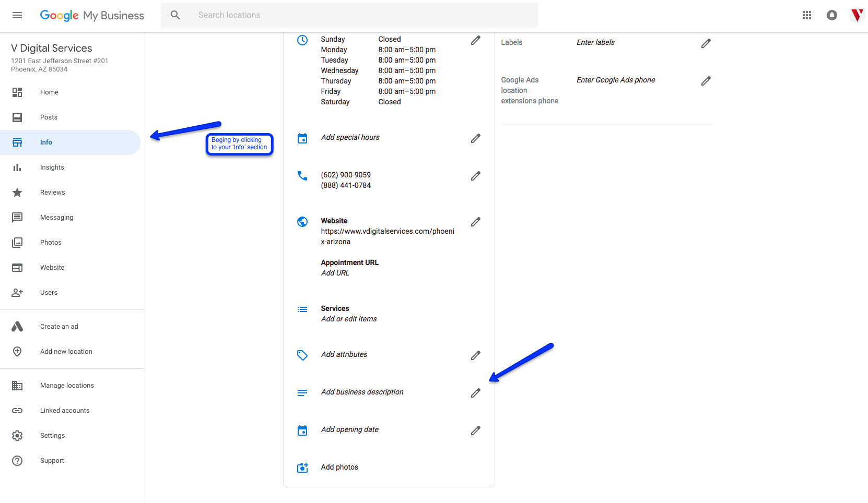Open the Insights menu item
The width and height of the screenshot is (868, 503).
point(52,167)
